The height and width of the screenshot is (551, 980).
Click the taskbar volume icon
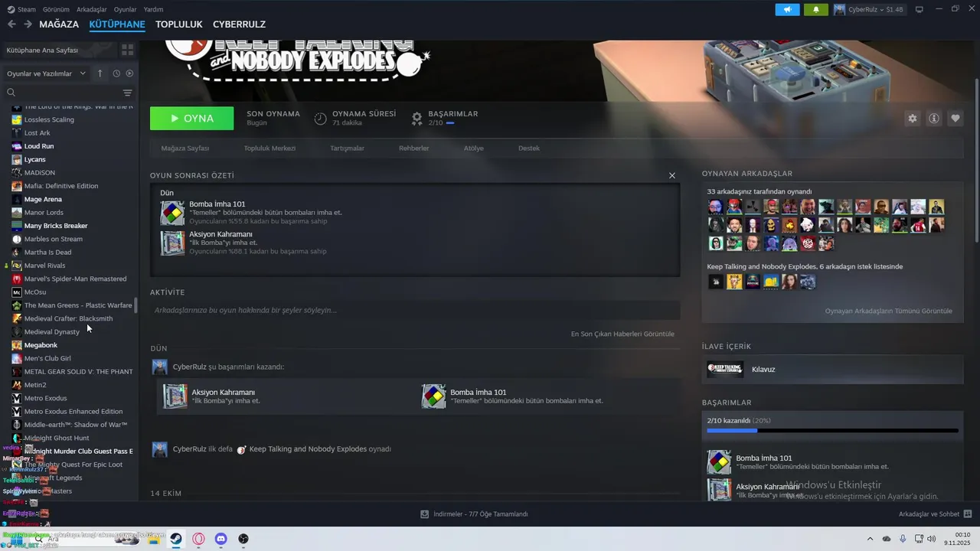(x=932, y=539)
